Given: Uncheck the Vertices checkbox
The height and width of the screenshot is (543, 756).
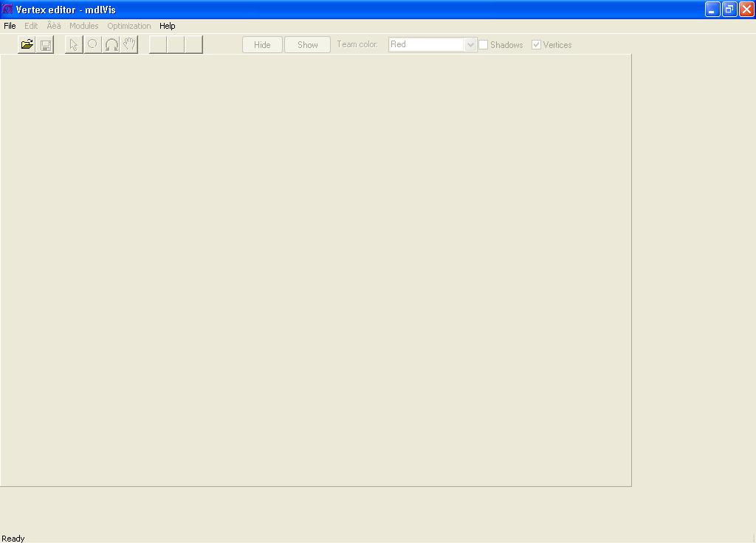Looking at the screenshot, I should (536, 45).
